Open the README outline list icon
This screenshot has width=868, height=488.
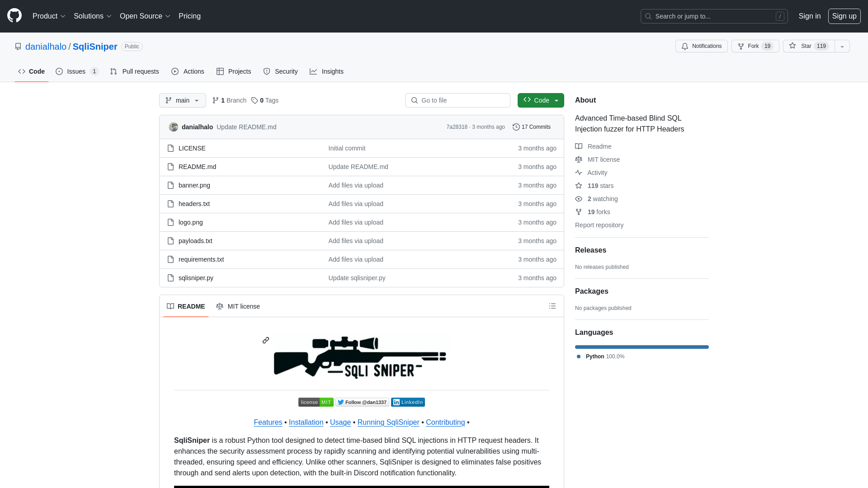pyautogui.click(x=552, y=306)
